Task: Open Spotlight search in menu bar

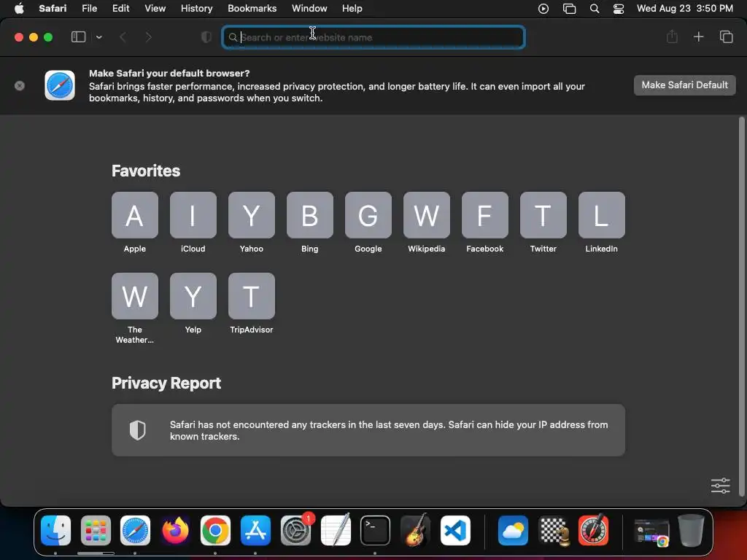Action: (594, 9)
